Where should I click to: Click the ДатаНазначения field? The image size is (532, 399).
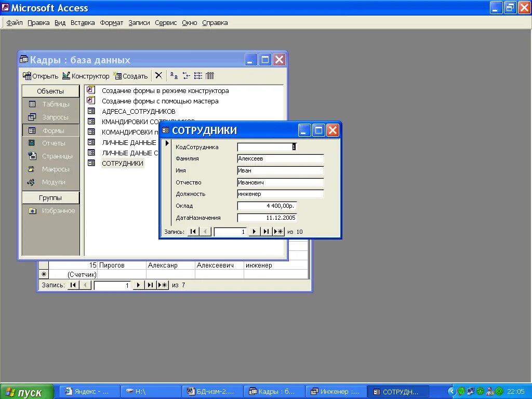coord(267,218)
